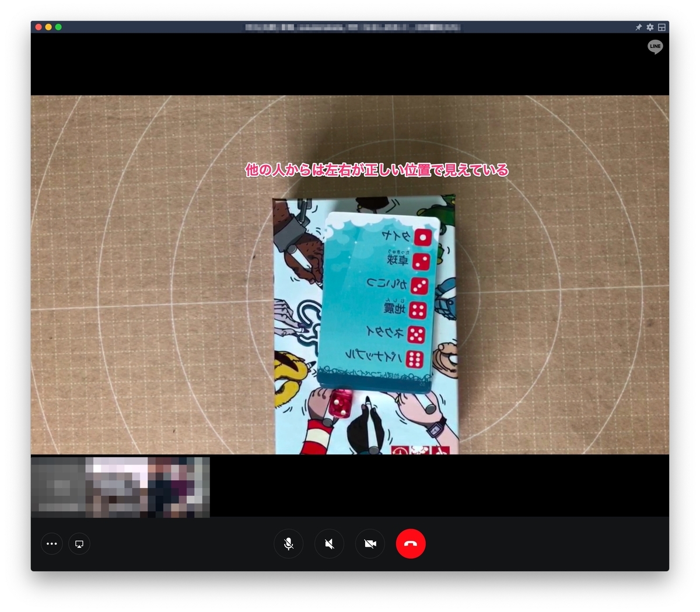Mute the microphone

[288, 544]
